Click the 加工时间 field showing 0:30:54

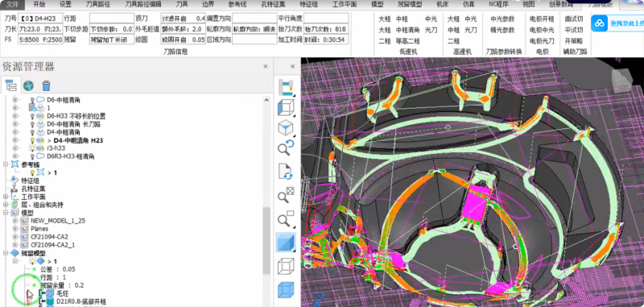tap(326, 39)
